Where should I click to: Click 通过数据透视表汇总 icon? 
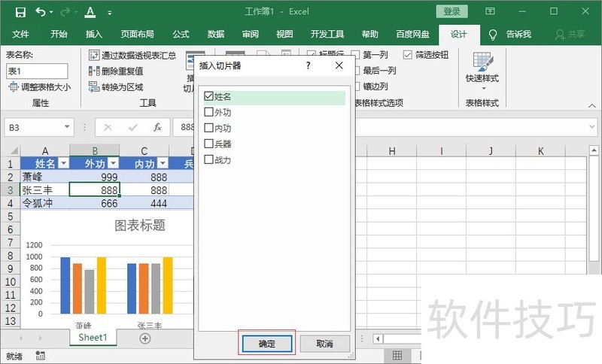[x=93, y=55]
